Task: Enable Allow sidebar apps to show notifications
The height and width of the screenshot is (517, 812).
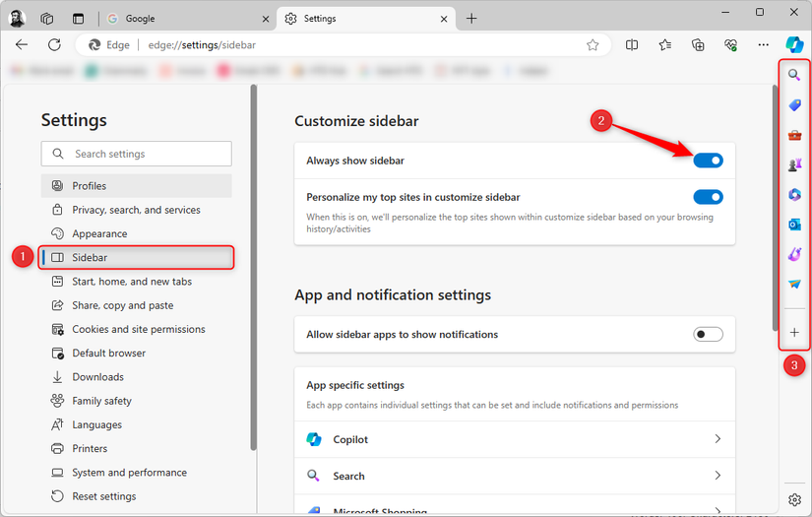Action: click(708, 334)
